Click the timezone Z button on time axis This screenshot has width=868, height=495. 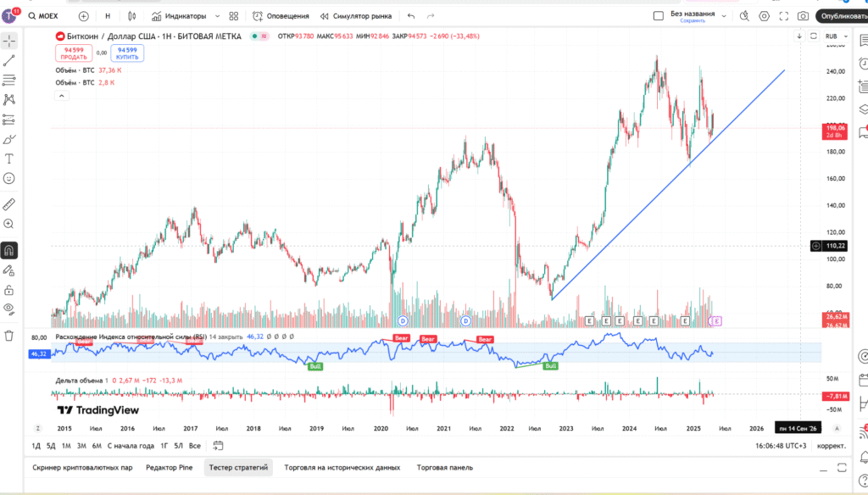click(x=37, y=428)
